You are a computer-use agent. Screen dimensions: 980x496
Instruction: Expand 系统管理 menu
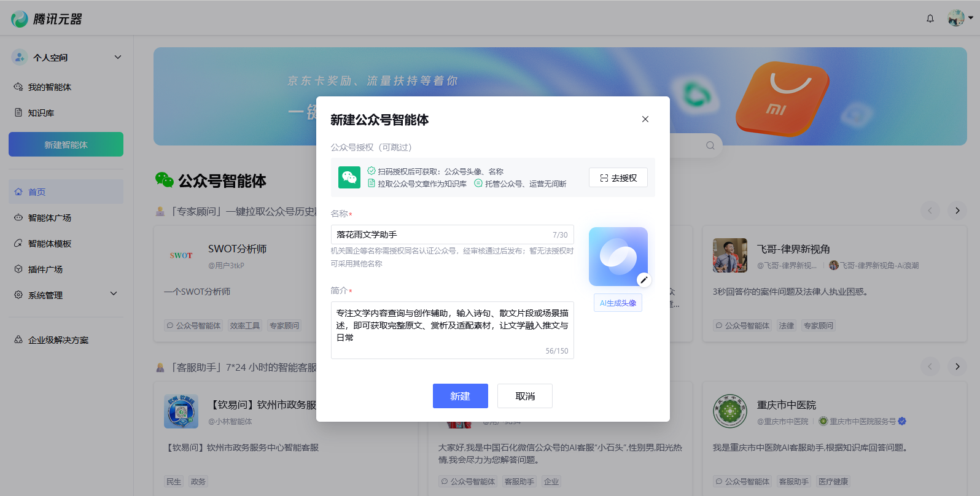tap(66, 295)
